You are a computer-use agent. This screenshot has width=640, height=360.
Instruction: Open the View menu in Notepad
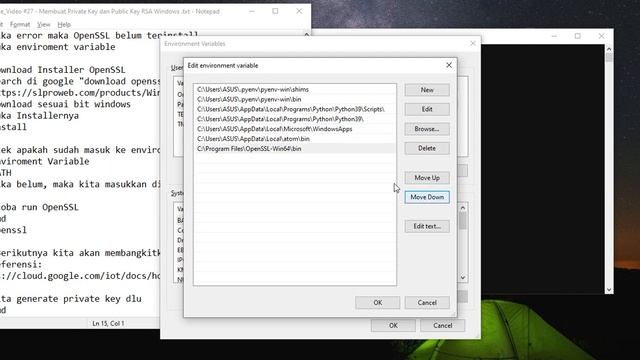[x=43, y=24]
